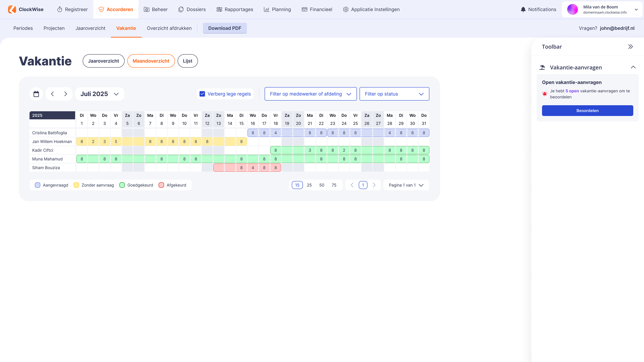
Task: Click the Download PDF button
Action: point(225,28)
